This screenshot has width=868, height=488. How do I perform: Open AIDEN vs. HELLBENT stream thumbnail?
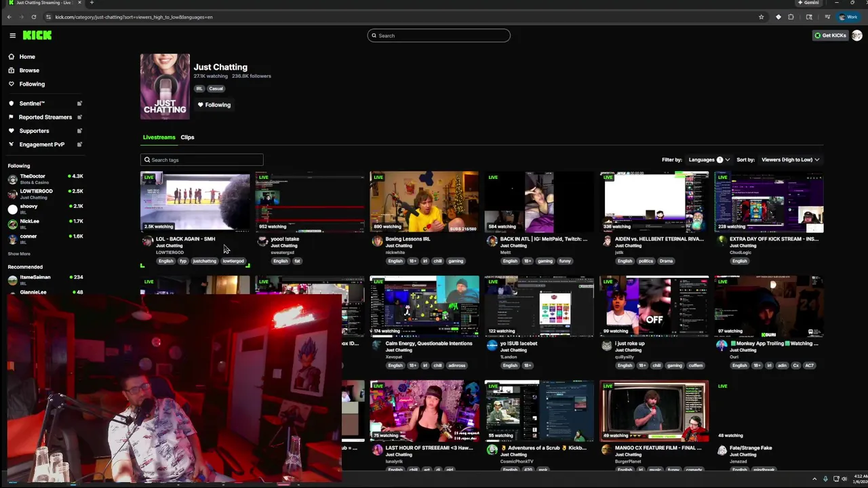click(654, 202)
